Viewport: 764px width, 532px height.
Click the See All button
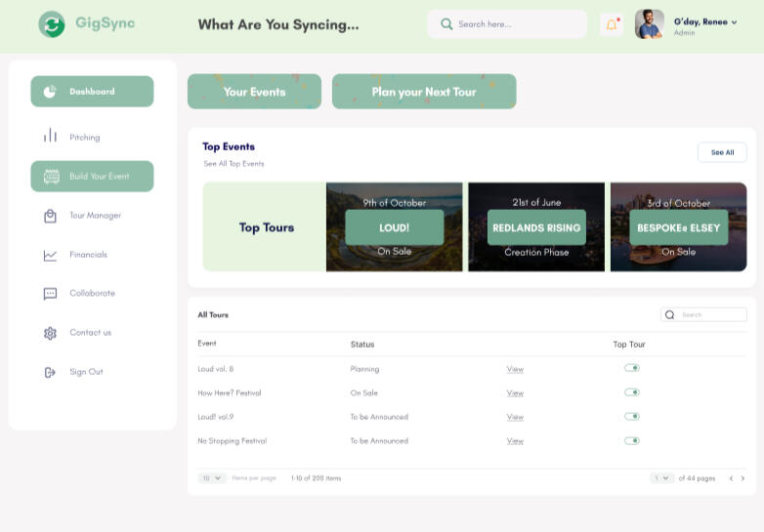coord(722,152)
